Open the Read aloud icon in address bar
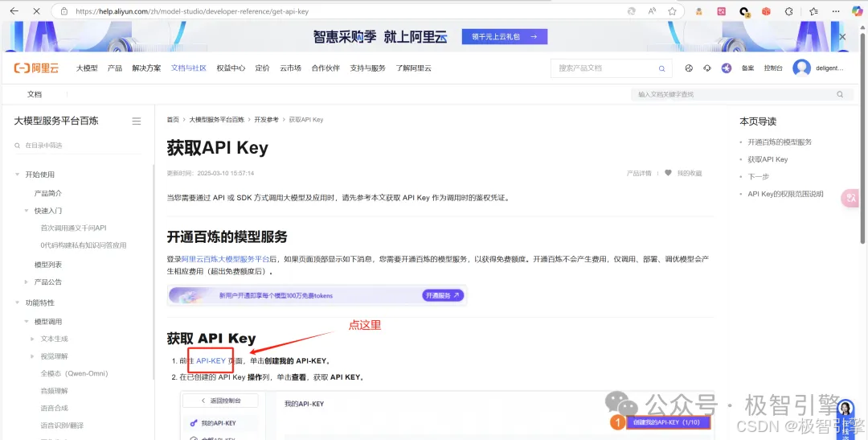868x440 pixels. (x=652, y=11)
